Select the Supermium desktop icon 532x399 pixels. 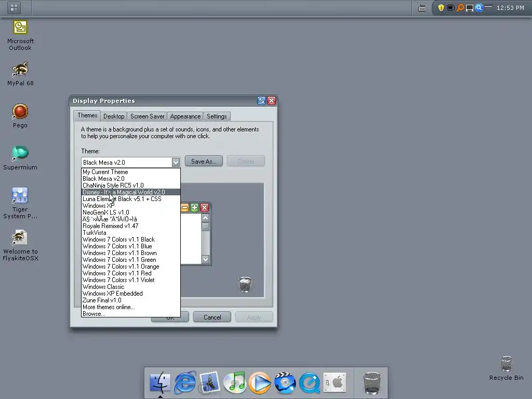click(20, 158)
